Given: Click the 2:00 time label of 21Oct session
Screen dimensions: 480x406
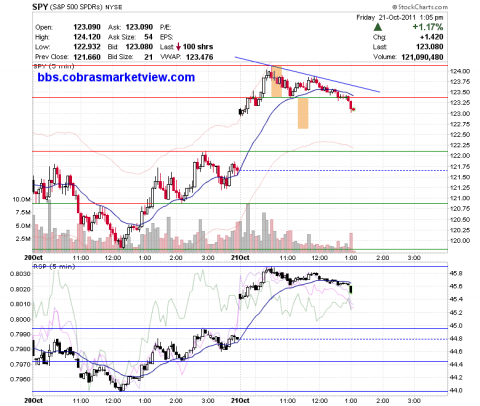Looking at the screenshot, I should click(382, 258).
